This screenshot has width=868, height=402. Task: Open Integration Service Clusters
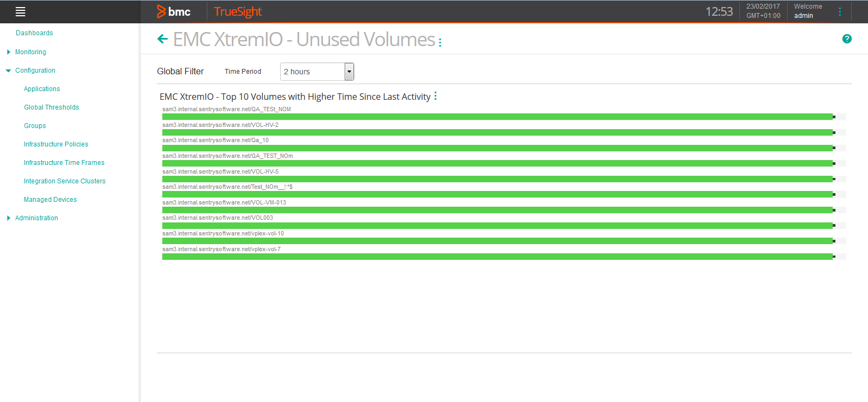coord(65,181)
